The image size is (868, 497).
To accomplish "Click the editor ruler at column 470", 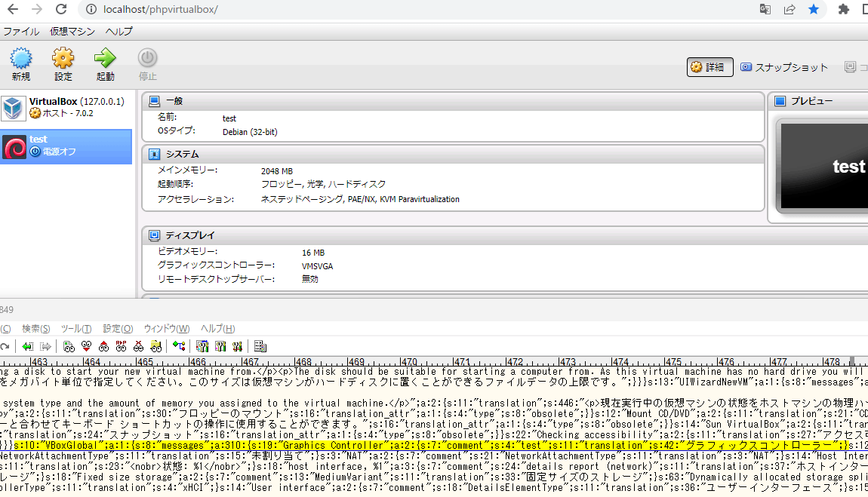I will tap(408, 361).
